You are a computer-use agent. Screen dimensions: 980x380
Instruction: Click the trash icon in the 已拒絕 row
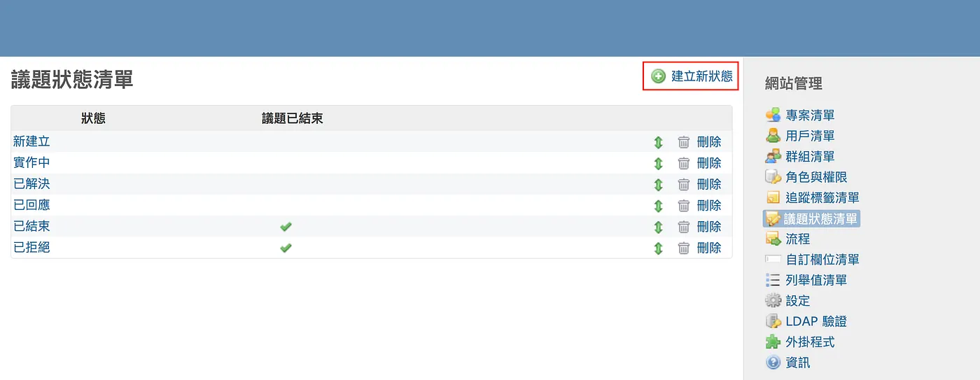[684, 248]
